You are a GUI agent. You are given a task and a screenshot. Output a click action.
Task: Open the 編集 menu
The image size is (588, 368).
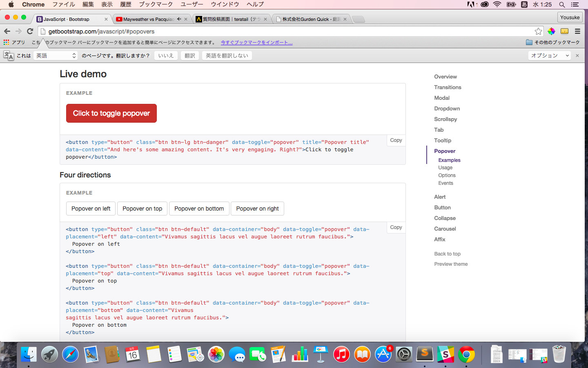click(88, 4)
